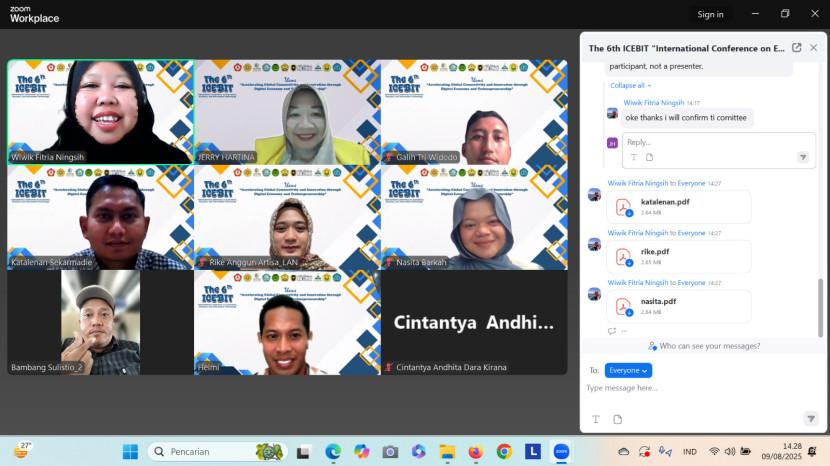Click the Sign in button
Screen dimensions: 830x466
[710, 14]
